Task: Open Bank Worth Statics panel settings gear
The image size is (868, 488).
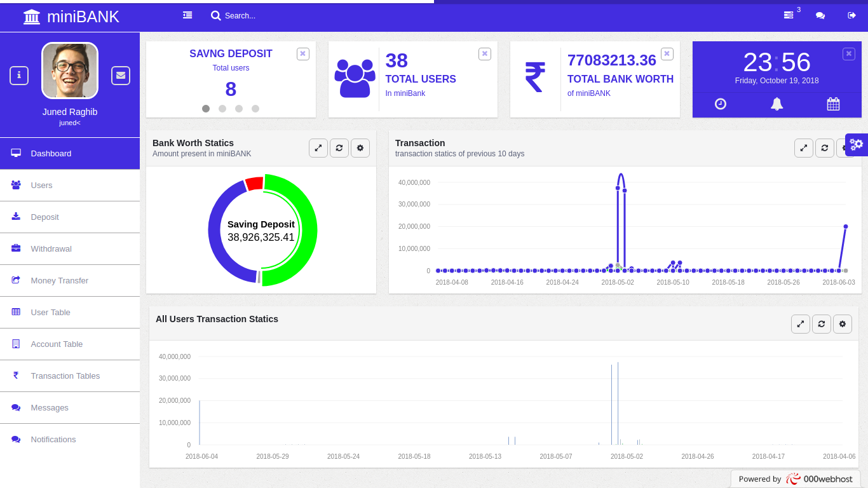Action: pos(360,148)
